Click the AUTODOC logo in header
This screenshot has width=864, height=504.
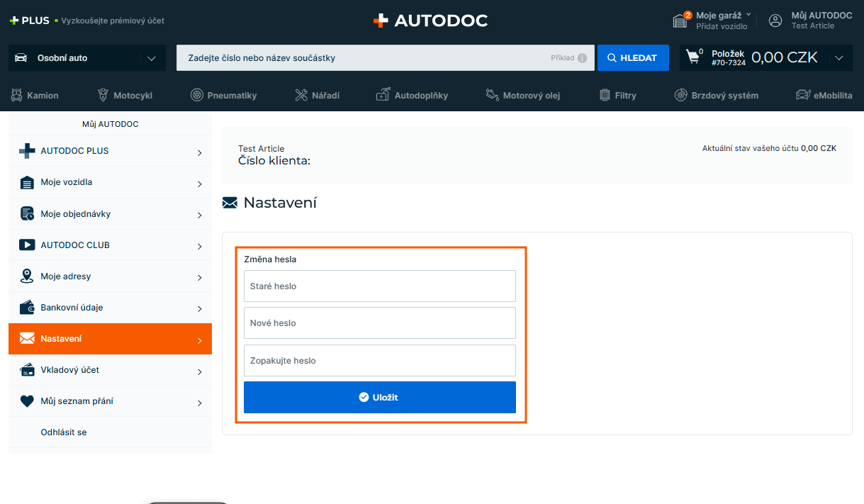pyautogui.click(x=430, y=21)
